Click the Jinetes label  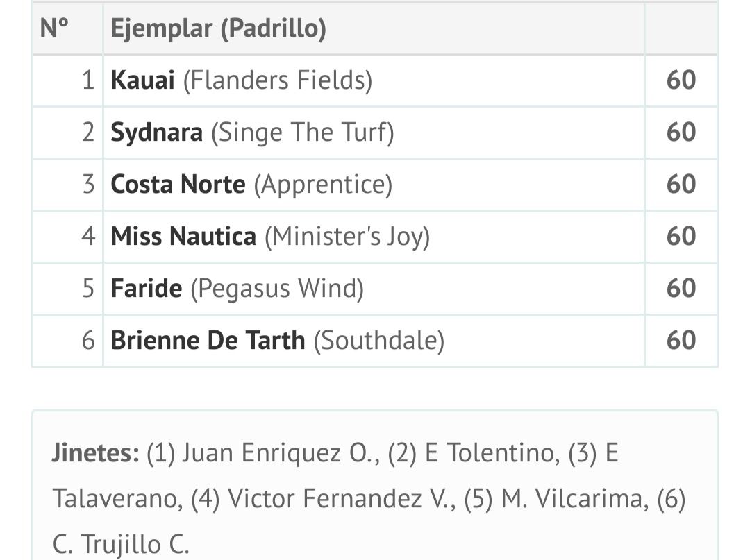(x=95, y=453)
